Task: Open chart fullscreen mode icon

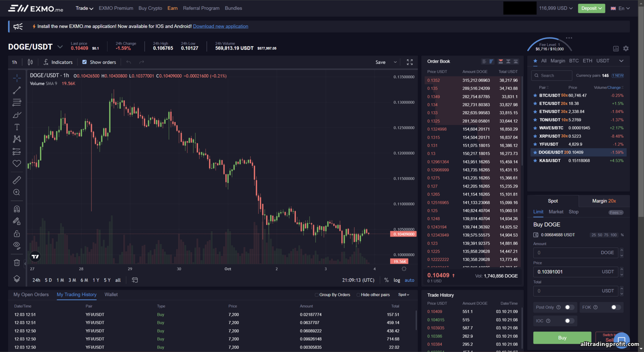Action: pyautogui.click(x=410, y=62)
